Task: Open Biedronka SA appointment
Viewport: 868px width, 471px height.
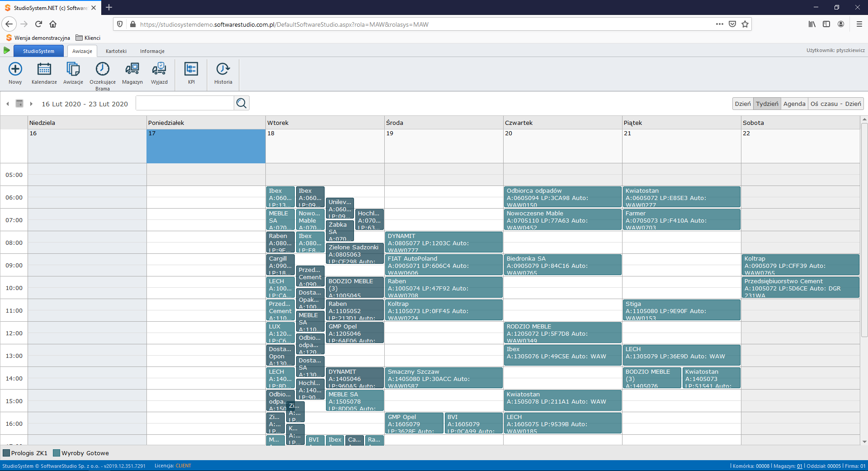Action: 562,265
